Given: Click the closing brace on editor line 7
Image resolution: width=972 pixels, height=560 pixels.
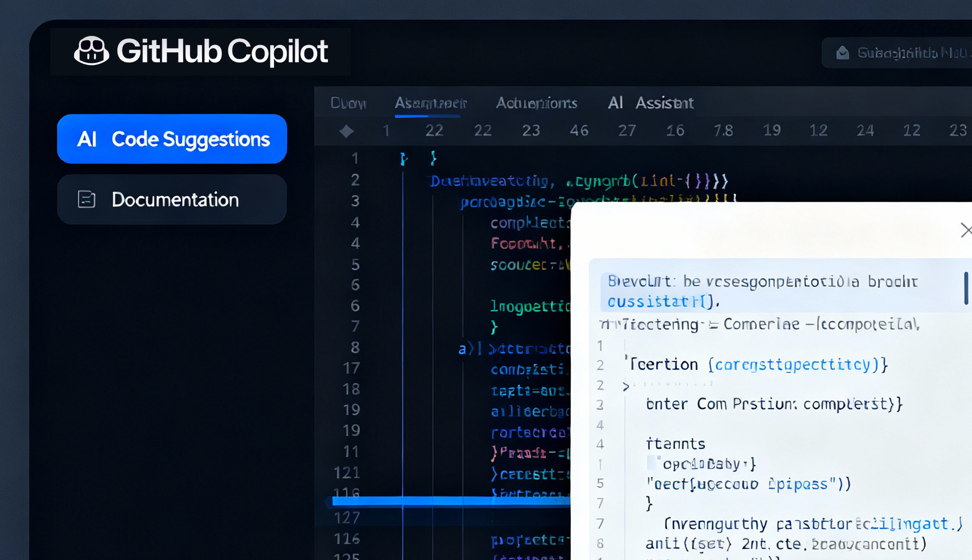Looking at the screenshot, I should click(494, 327).
